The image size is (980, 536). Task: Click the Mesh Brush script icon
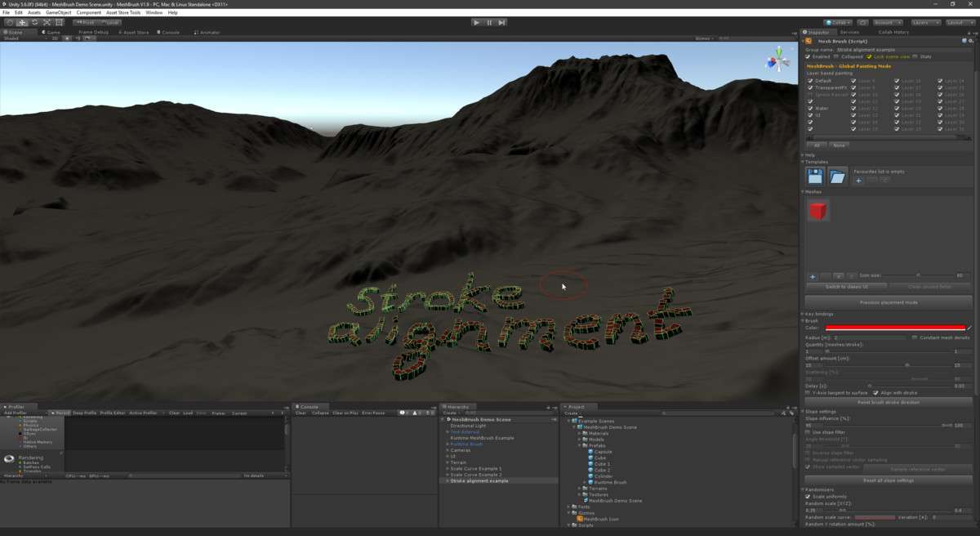pos(809,40)
